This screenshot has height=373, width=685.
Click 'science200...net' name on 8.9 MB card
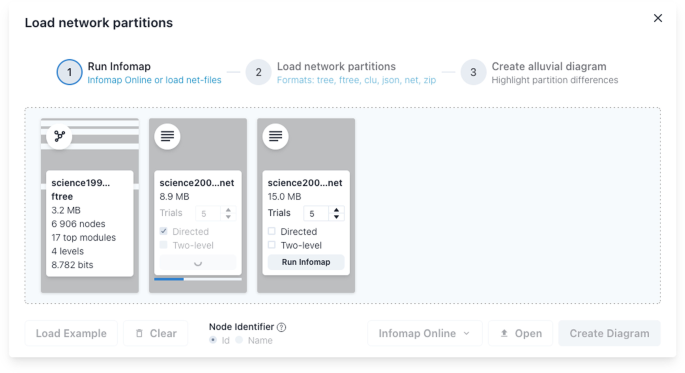[197, 183]
